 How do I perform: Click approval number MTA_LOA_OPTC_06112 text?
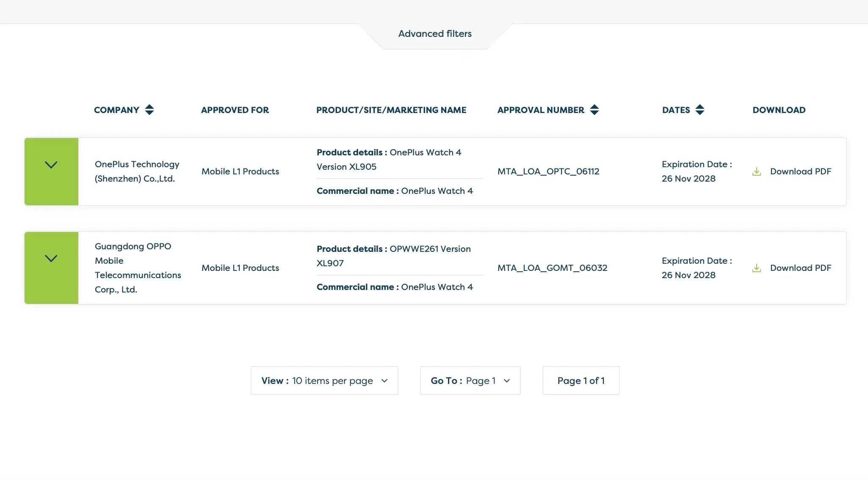click(x=548, y=171)
